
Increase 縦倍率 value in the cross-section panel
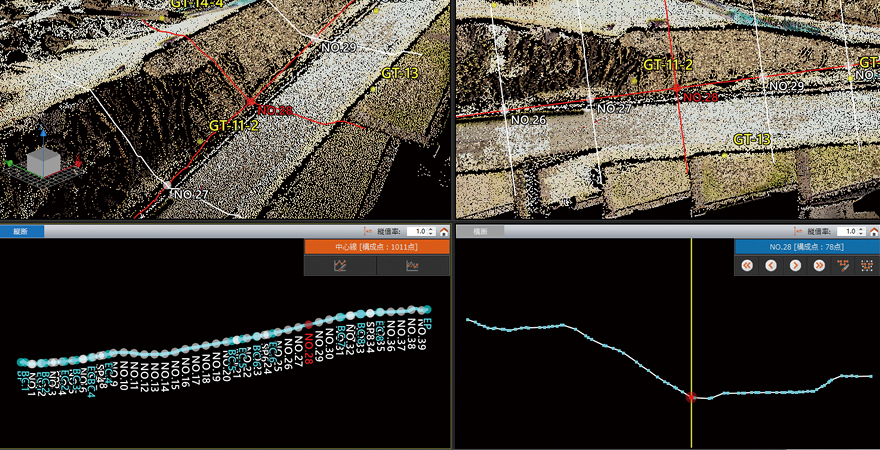click(860, 229)
